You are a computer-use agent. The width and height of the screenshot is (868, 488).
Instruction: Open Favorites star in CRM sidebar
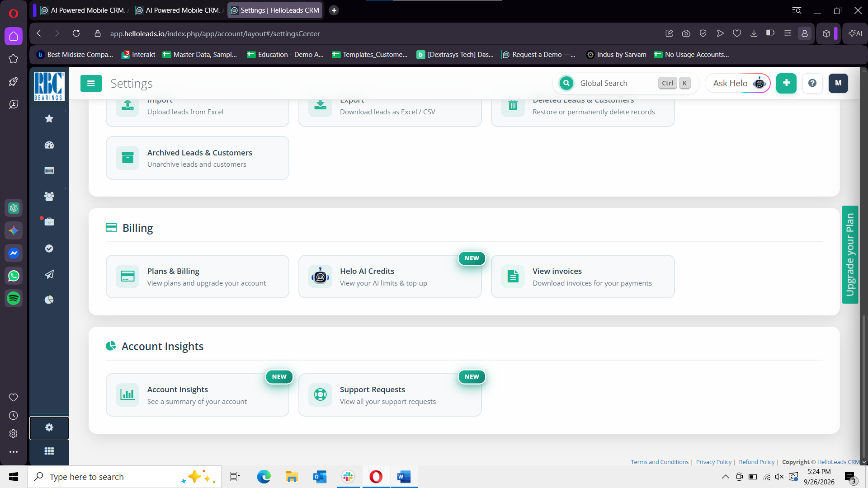click(49, 119)
